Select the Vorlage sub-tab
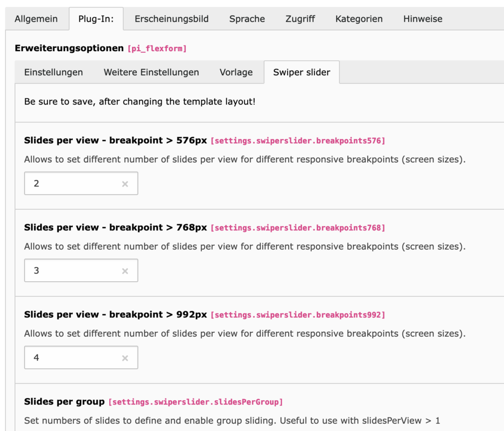Screen dimensions: 504x431 (x=236, y=72)
